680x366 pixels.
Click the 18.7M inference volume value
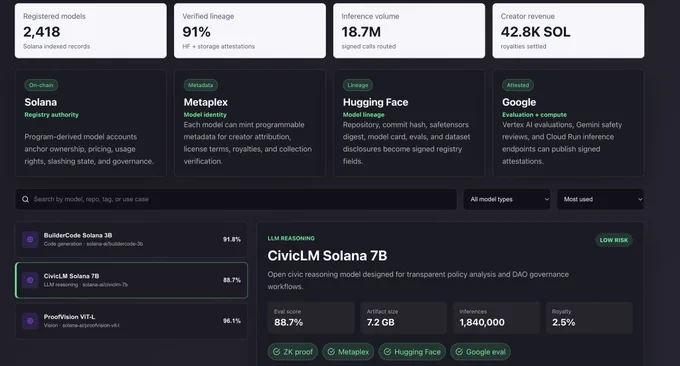point(361,32)
